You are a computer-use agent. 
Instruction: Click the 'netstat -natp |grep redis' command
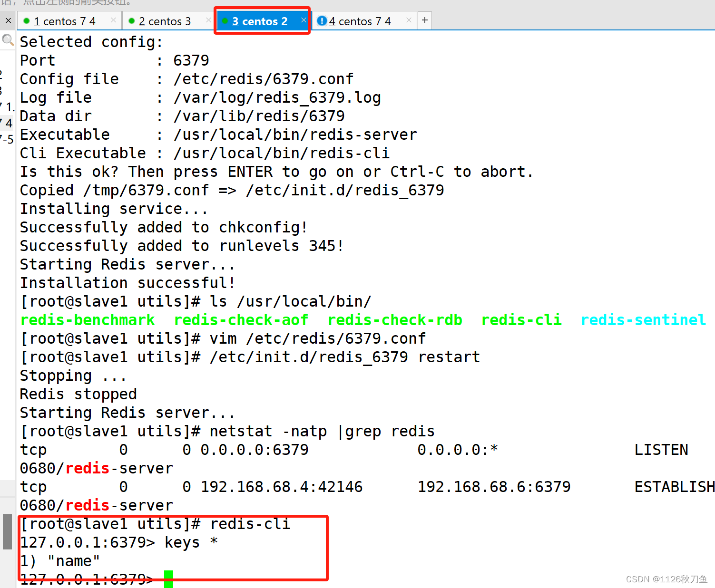coord(322,431)
